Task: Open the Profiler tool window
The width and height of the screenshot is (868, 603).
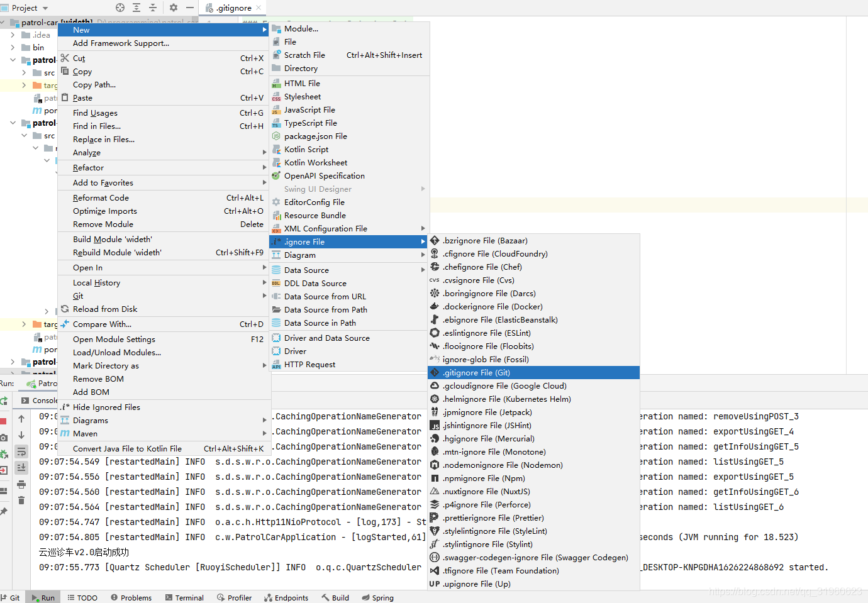Action: click(235, 597)
